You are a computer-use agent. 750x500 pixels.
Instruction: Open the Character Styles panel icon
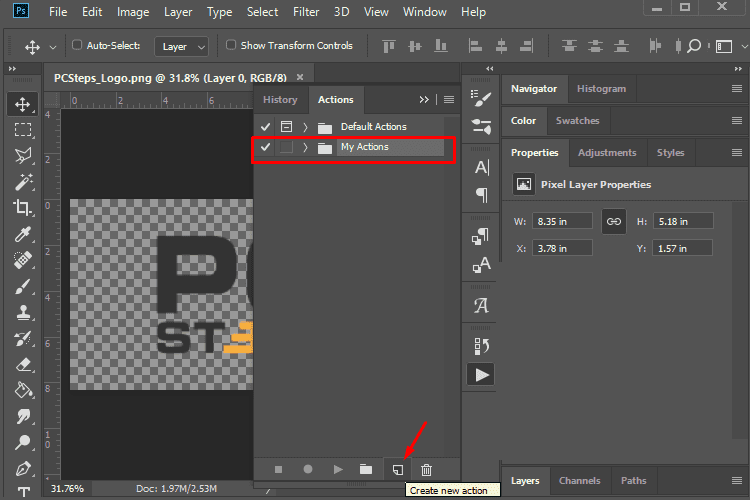tap(481, 264)
